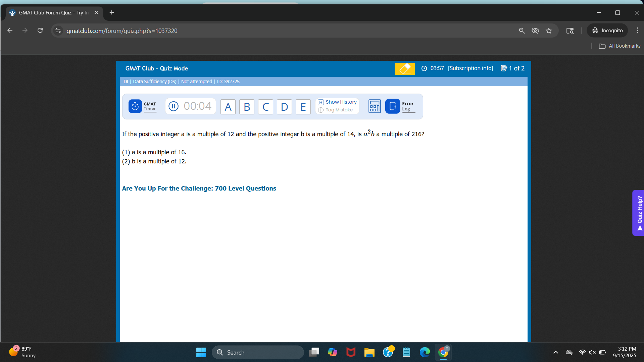Bookmark this page with the star icon
The width and height of the screenshot is (644, 362).
[549, 31]
